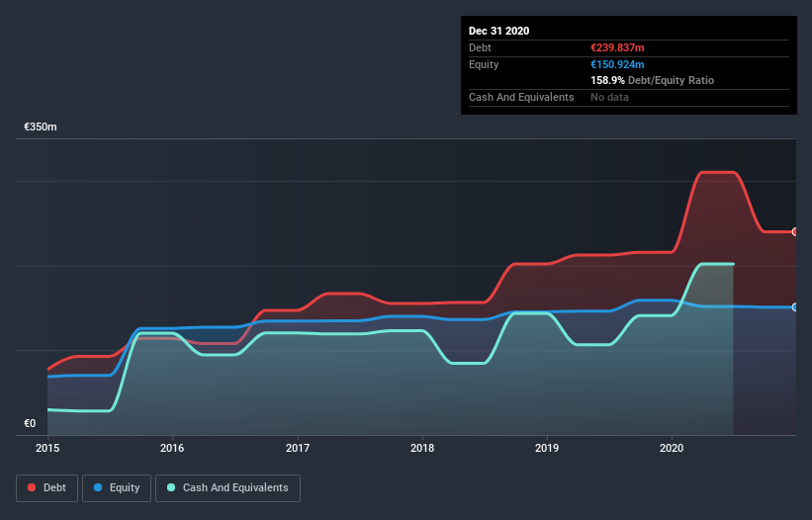
Task: Click the €350m y-axis label
Action: (x=41, y=127)
